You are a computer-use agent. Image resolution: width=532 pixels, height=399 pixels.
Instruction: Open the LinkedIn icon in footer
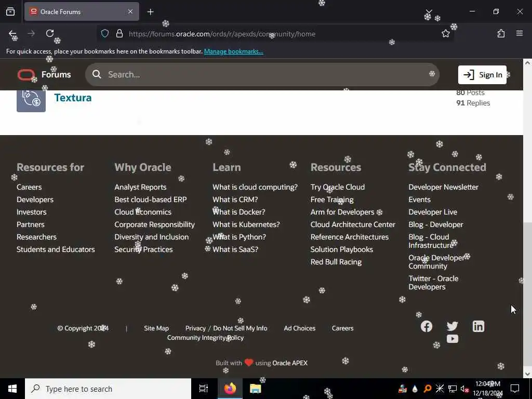[478, 326]
